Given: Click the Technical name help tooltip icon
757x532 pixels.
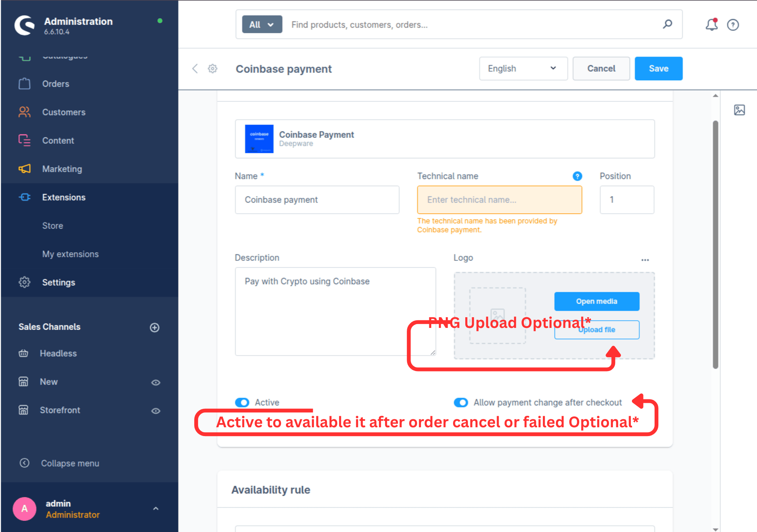Looking at the screenshot, I should click(x=577, y=176).
